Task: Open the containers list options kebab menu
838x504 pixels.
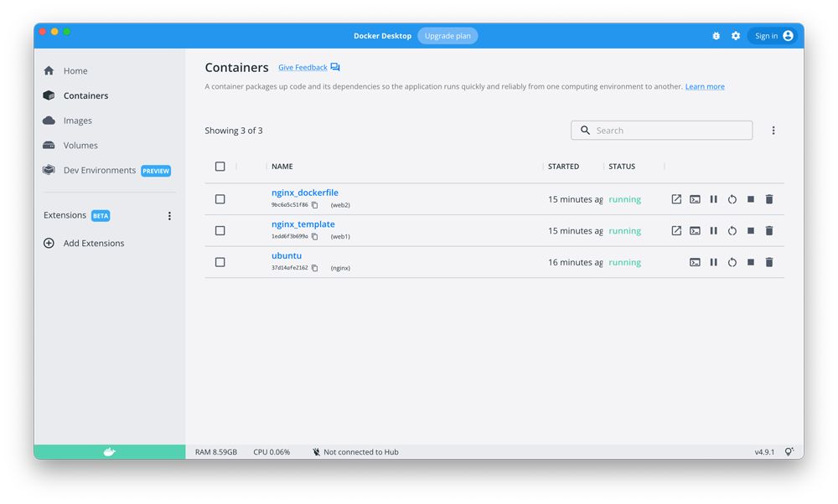Action: 773,131
